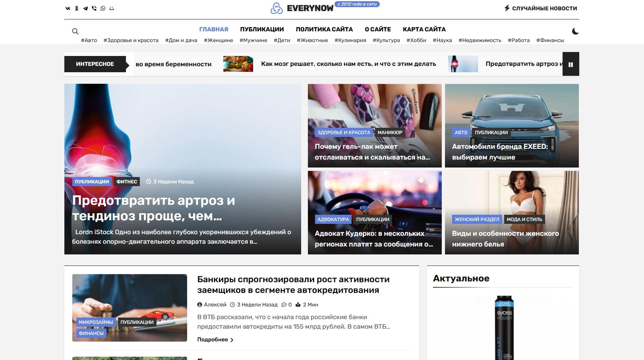644x360 pixels.
Task: Open the article Почему гель-лак может отслаиваться
Action: coord(372,152)
